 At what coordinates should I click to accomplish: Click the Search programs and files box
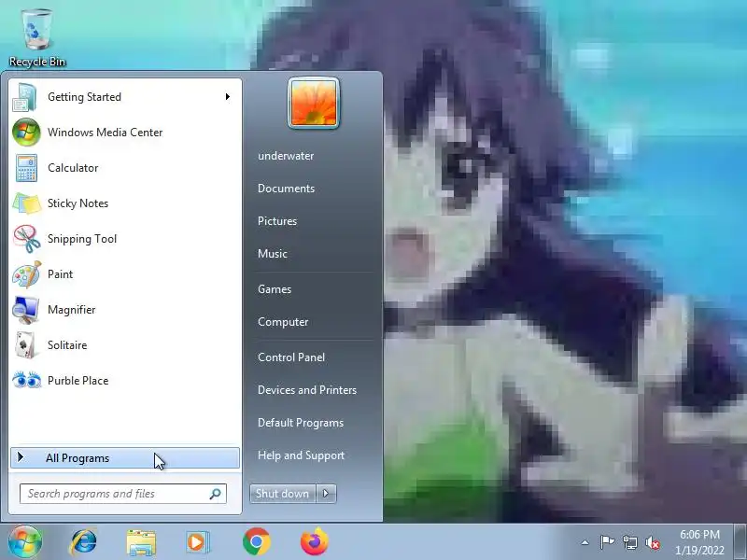123,494
